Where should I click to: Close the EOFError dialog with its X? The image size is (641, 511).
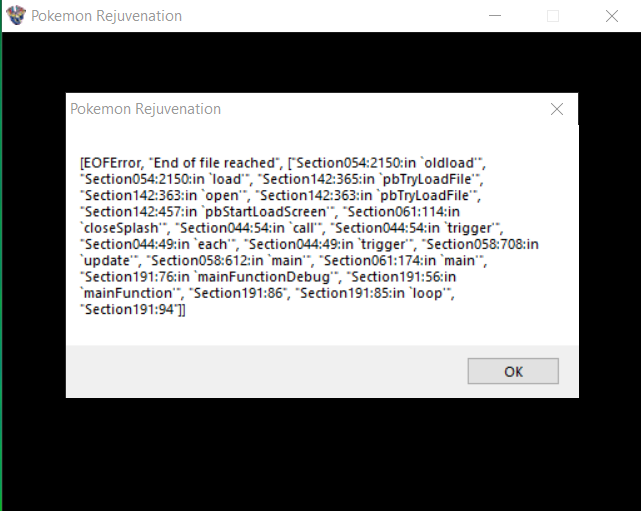[x=557, y=109]
